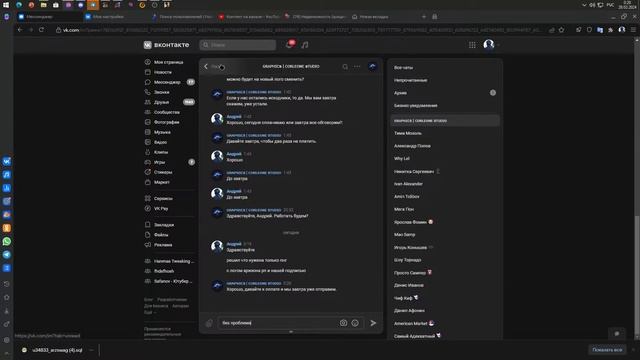Open Маркет in left menu
The image size is (640, 360).
(x=162, y=182)
